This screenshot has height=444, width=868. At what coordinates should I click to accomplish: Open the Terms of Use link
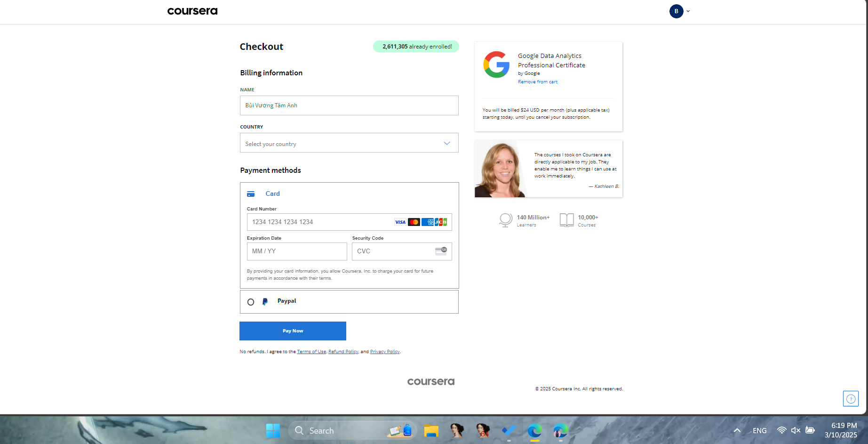coord(311,352)
